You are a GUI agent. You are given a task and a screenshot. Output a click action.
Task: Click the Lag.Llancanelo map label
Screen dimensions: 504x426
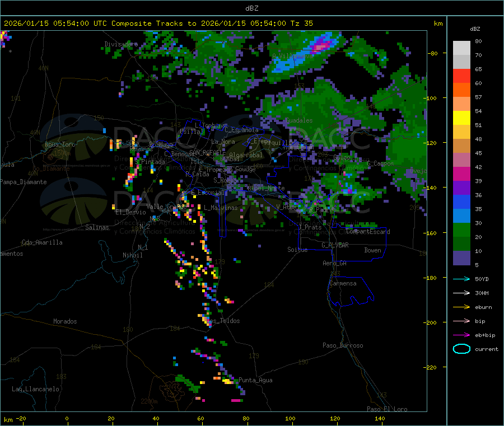pyautogui.click(x=35, y=389)
